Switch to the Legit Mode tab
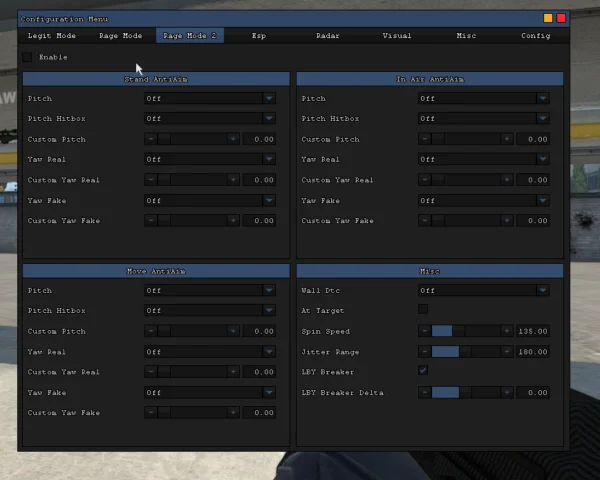This screenshot has height=480, width=600. click(52, 36)
